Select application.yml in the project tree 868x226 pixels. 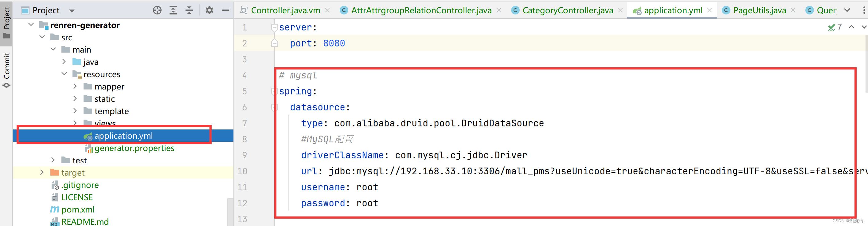pyautogui.click(x=123, y=136)
